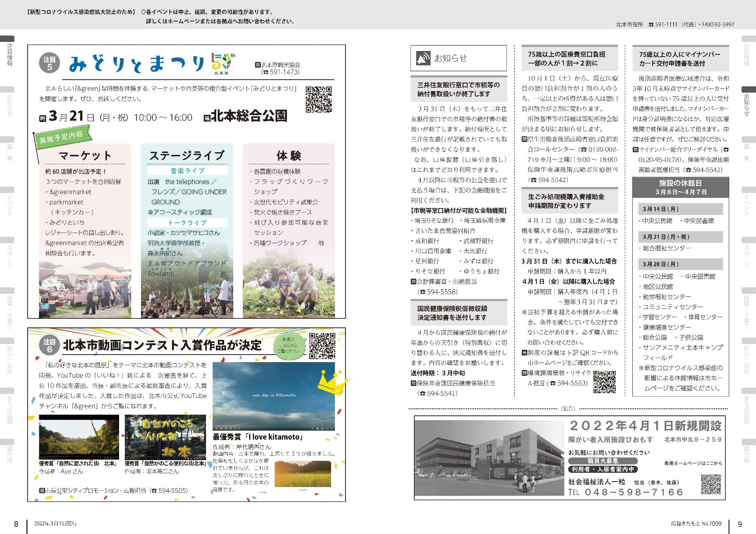Open the 最優秀賞 I love kitamoto video
Image resolution: width=756 pixels, height=534 pixels.
pyautogui.click(x=274, y=397)
